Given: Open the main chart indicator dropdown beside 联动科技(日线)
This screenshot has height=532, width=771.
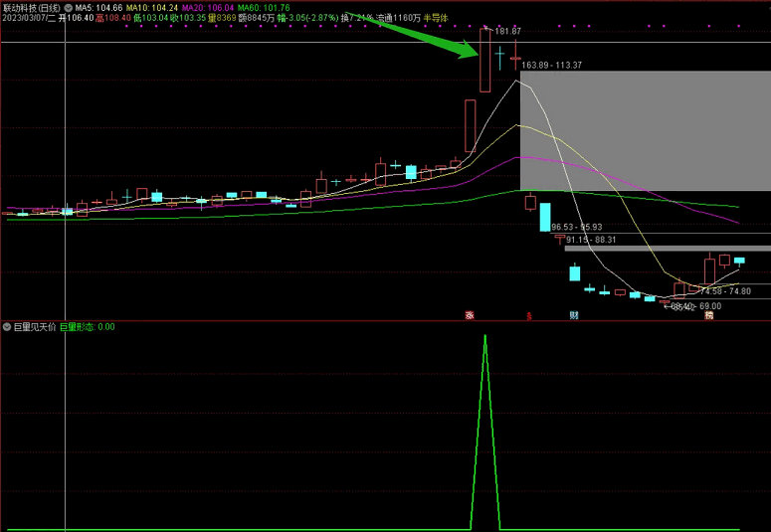Looking at the screenshot, I should pyautogui.click(x=69, y=8).
